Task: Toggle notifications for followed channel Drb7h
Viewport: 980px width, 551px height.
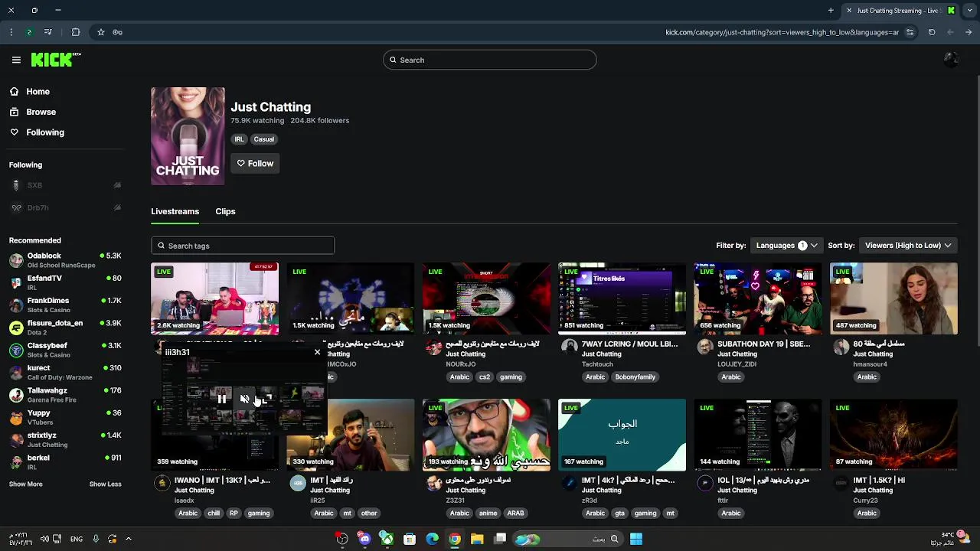Action: coord(117,207)
